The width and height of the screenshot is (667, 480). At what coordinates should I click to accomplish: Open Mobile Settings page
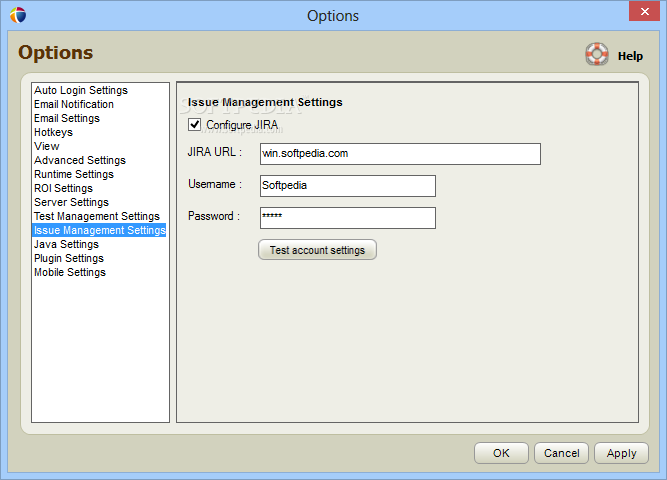(x=70, y=272)
